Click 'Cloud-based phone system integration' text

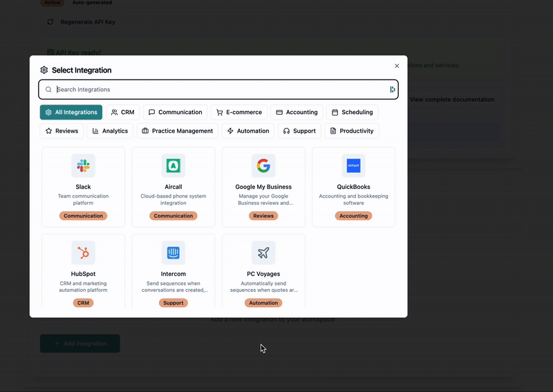point(174,199)
